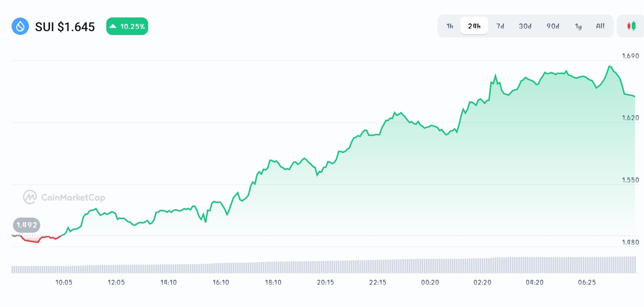The image size is (644, 307).
Task: Click the green 10.25% change badge
Action: tap(127, 26)
